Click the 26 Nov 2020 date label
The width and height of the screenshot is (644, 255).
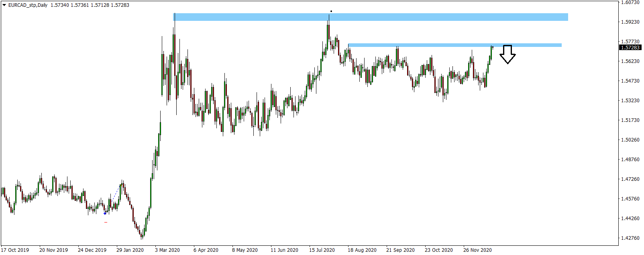click(x=477, y=250)
